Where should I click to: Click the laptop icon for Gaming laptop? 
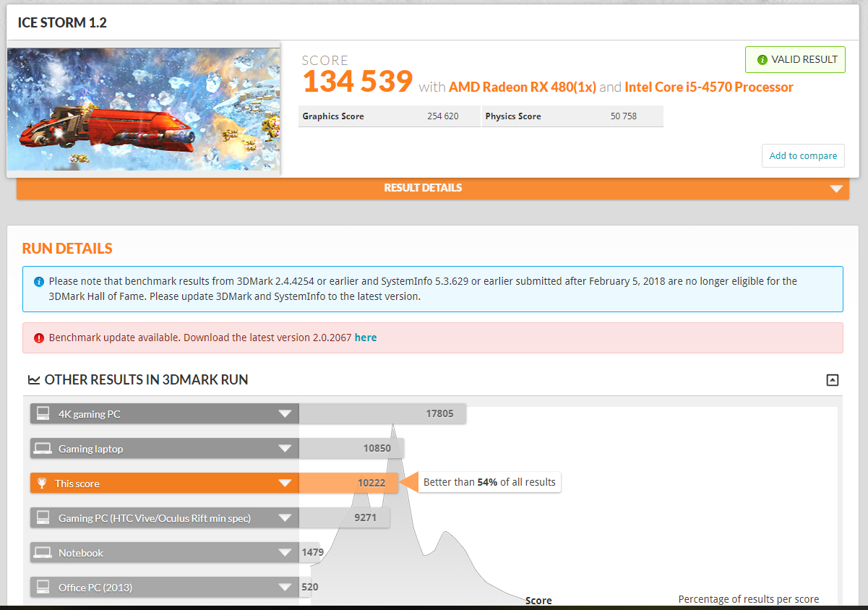coord(43,449)
